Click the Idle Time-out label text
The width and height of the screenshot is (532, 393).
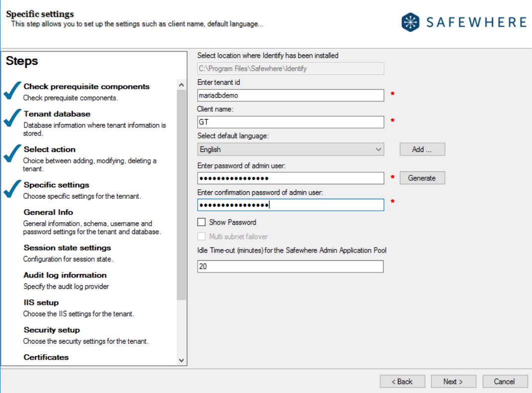point(292,251)
